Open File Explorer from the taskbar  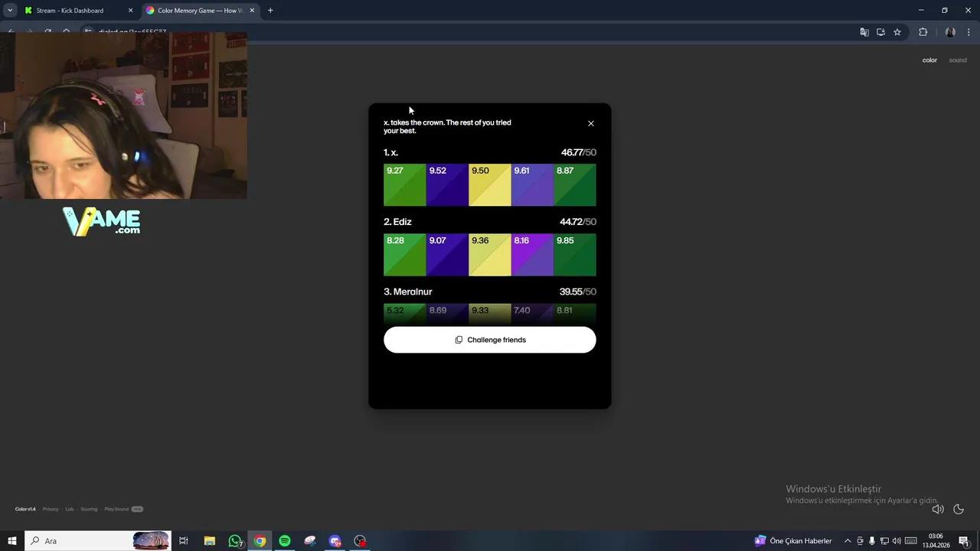click(x=209, y=541)
